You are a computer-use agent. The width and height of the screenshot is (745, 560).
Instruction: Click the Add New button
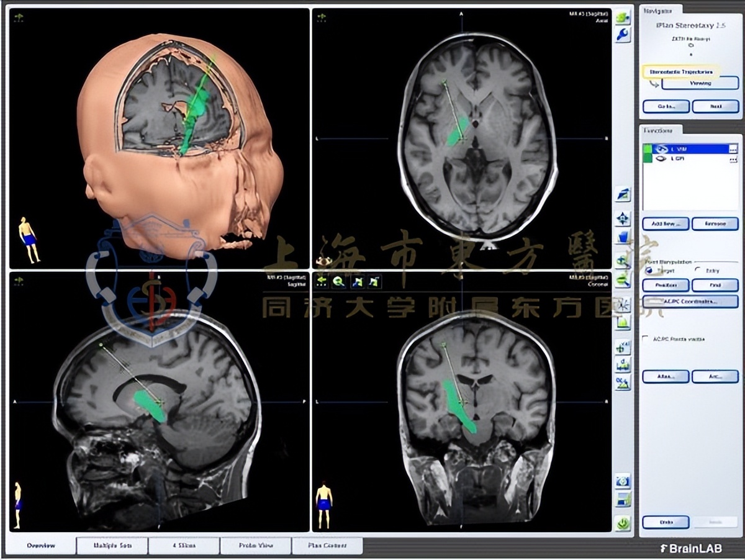665,224
